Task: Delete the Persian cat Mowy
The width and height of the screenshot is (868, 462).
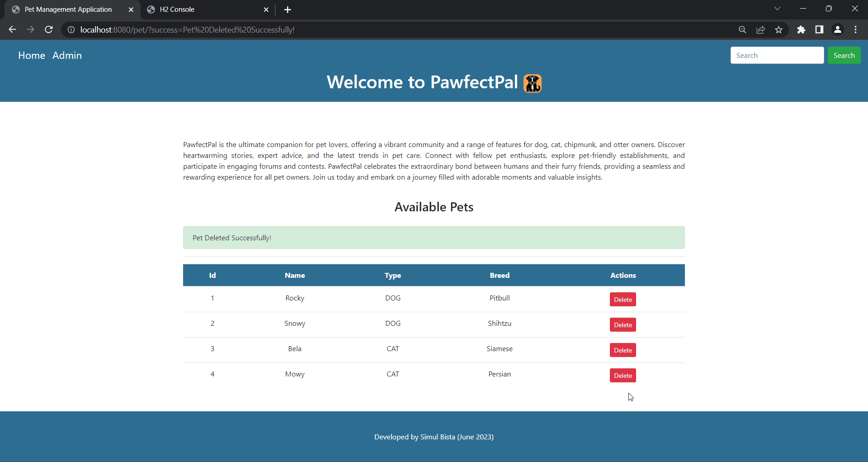Action: click(x=623, y=376)
